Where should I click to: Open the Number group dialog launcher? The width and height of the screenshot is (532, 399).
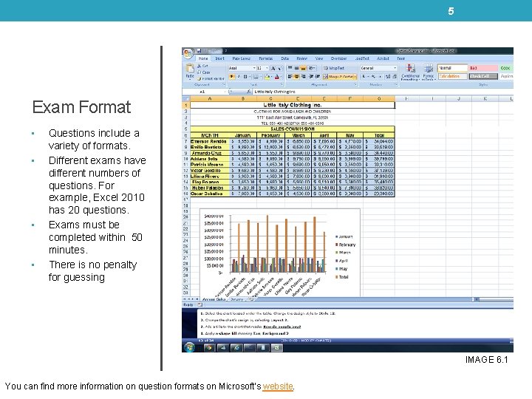coord(396,85)
